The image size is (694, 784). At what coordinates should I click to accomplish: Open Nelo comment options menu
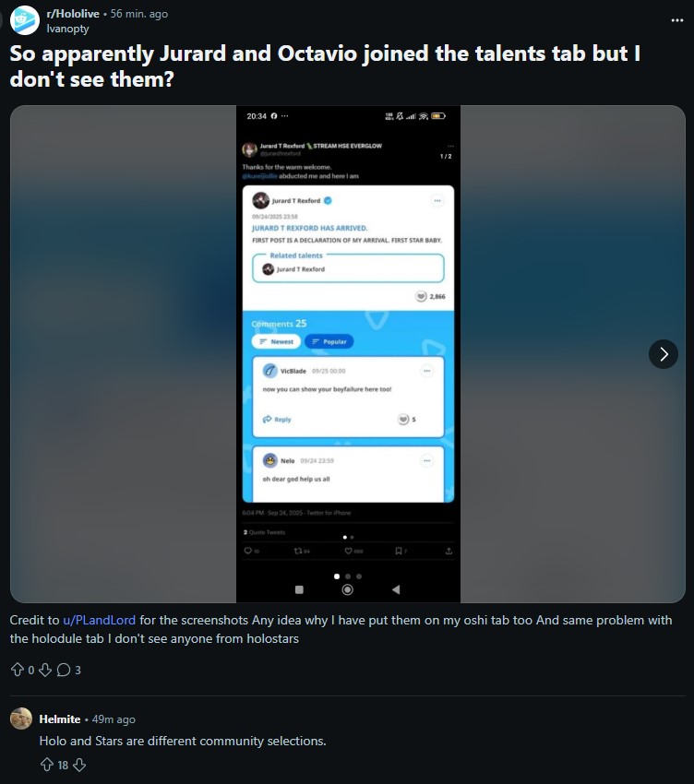point(426,460)
